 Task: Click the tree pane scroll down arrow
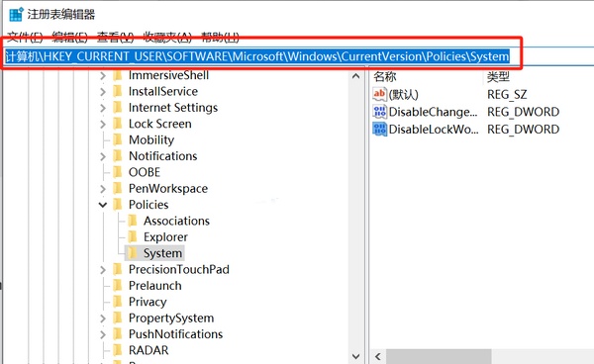coord(355,356)
